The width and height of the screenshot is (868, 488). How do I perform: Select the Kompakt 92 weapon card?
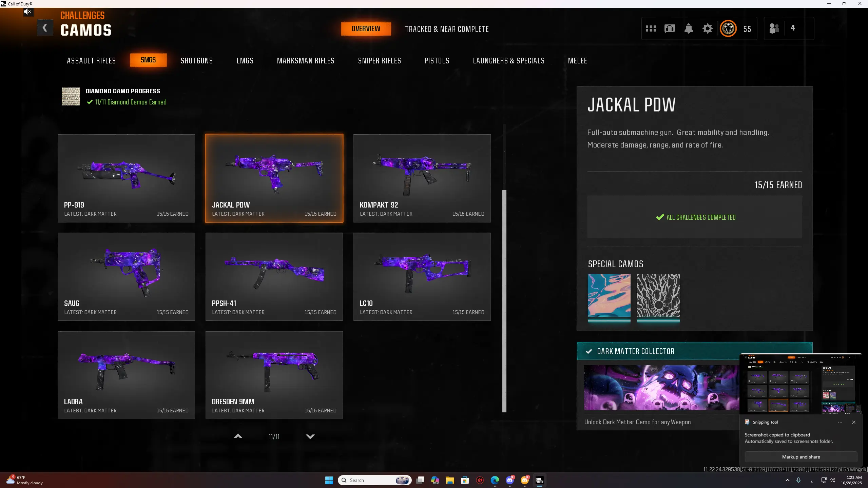click(x=422, y=178)
